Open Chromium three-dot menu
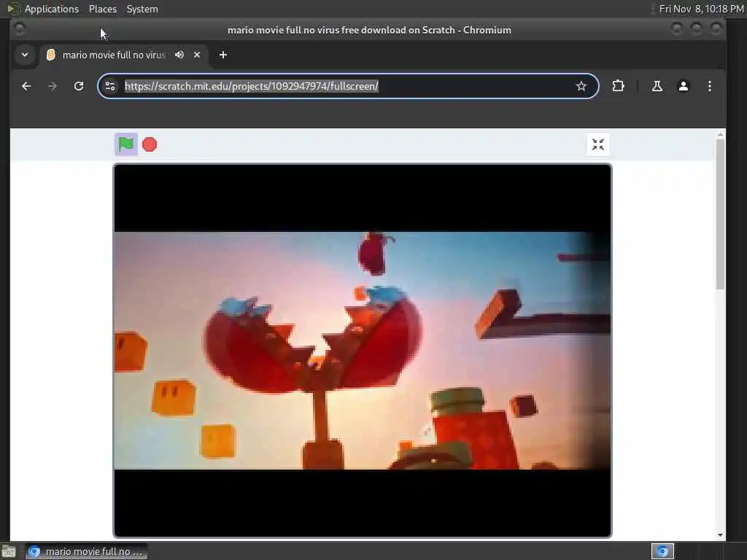Image resolution: width=747 pixels, height=560 pixels. pyautogui.click(x=709, y=86)
